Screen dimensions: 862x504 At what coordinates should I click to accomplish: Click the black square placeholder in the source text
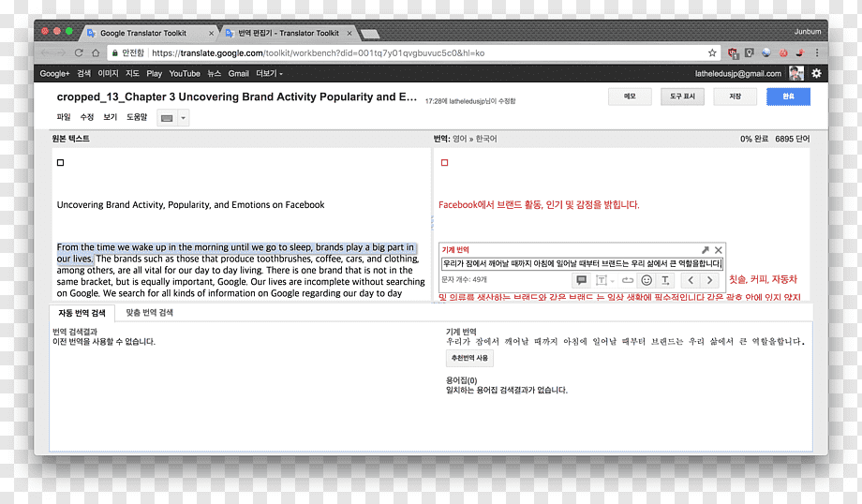61,163
